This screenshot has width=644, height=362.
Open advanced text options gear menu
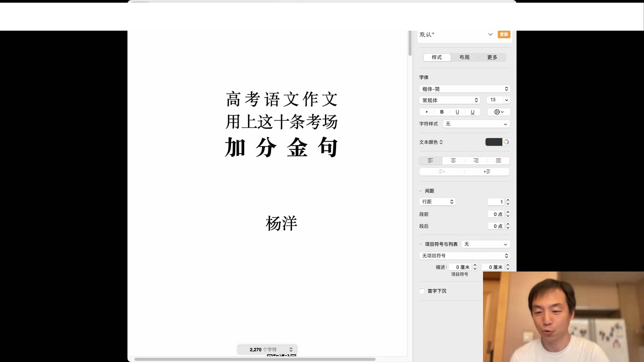point(499,112)
